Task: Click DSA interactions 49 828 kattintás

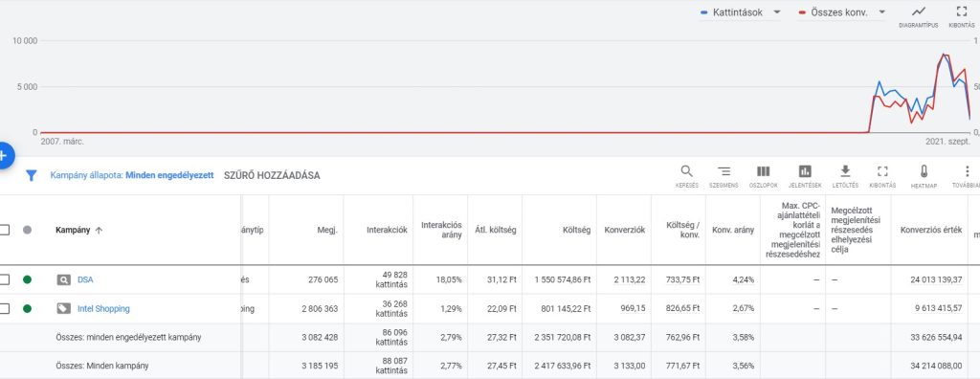Action: pyautogui.click(x=391, y=279)
